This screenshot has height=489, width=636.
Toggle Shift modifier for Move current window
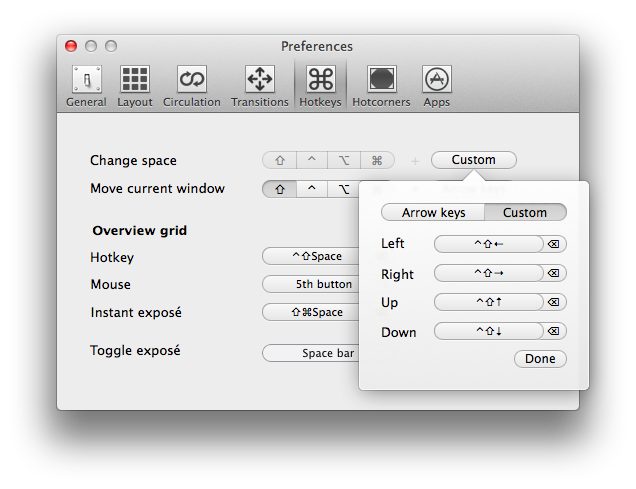click(x=279, y=188)
